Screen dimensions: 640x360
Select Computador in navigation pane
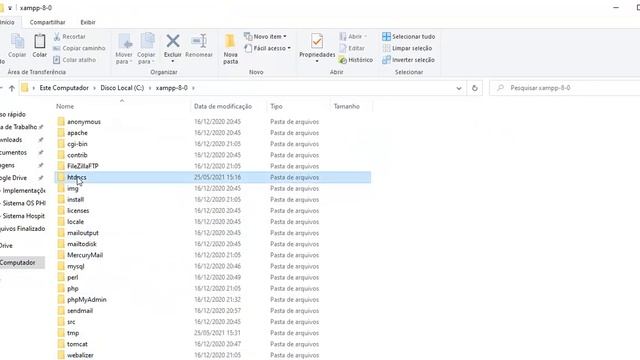(x=22, y=262)
